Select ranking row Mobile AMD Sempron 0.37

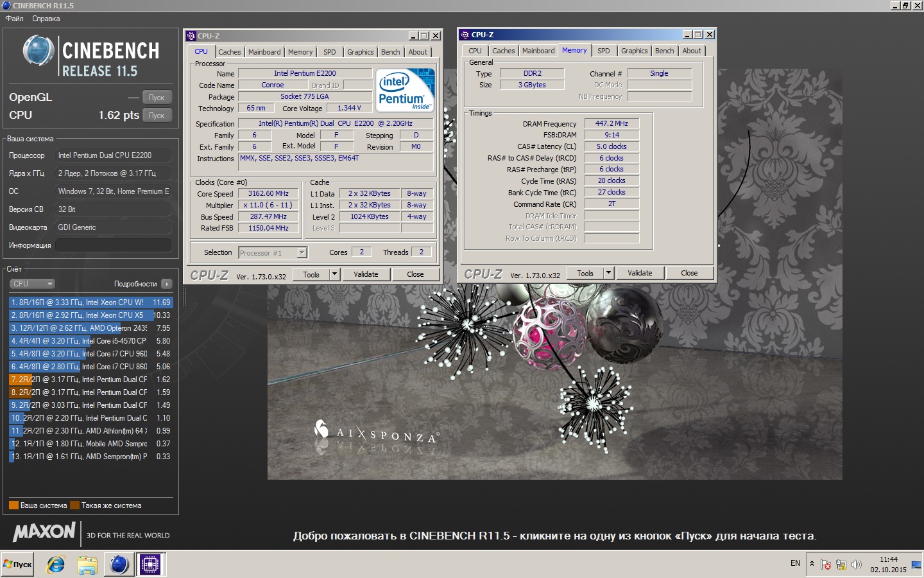pos(91,444)
